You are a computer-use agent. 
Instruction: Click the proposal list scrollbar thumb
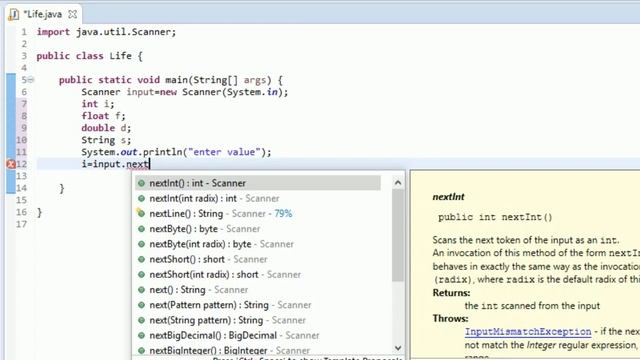click(x=398, y=236)
